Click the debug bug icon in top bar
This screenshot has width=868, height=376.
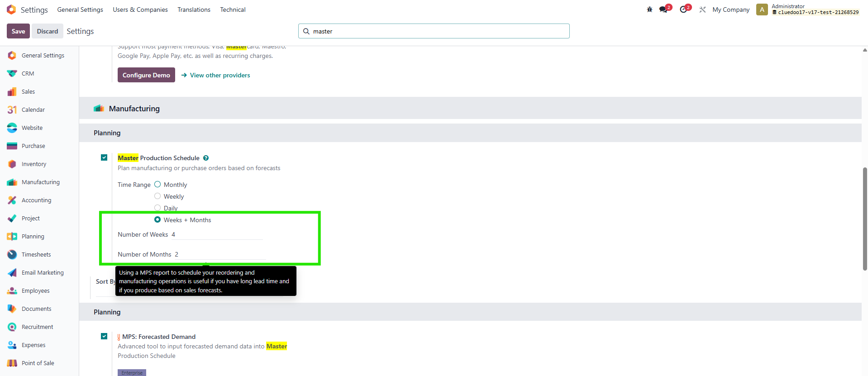pos(649,10)
